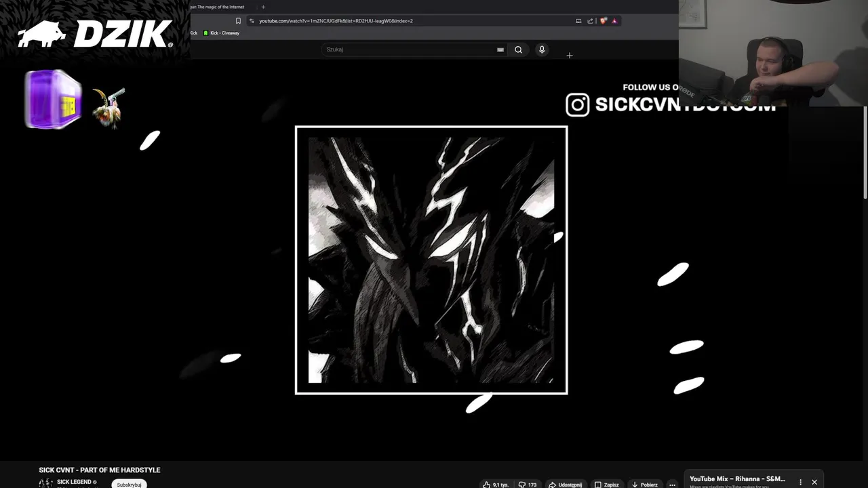This screenshot has height=488, width=868.
Task: Open the on-screen keyboard icon in search box
Action: point(500,49)
